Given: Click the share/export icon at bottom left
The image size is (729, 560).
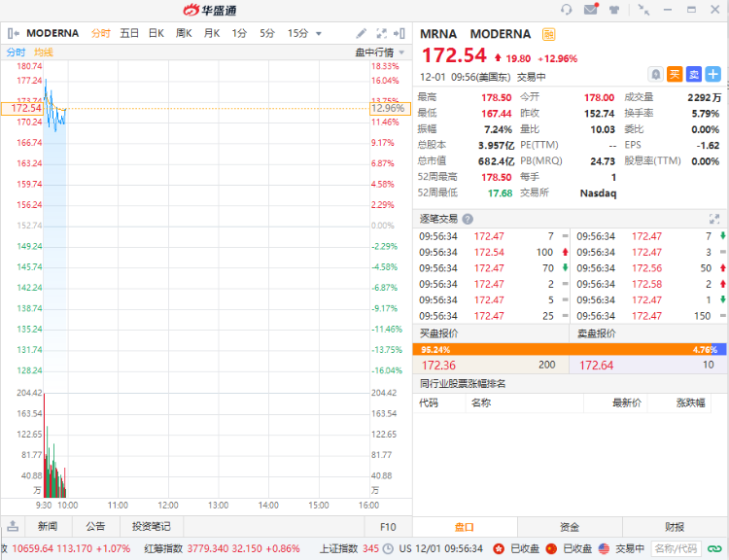Looking at the screenshot, I should (13, 526).
